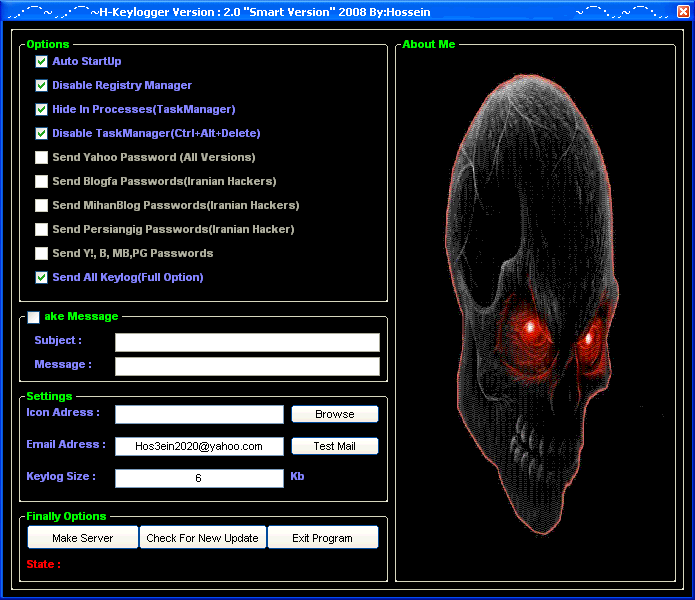Viewport: 695px width, 600px height.
Task: Tick the Send Yahoo Password checkbox
Action: (42, 157)
